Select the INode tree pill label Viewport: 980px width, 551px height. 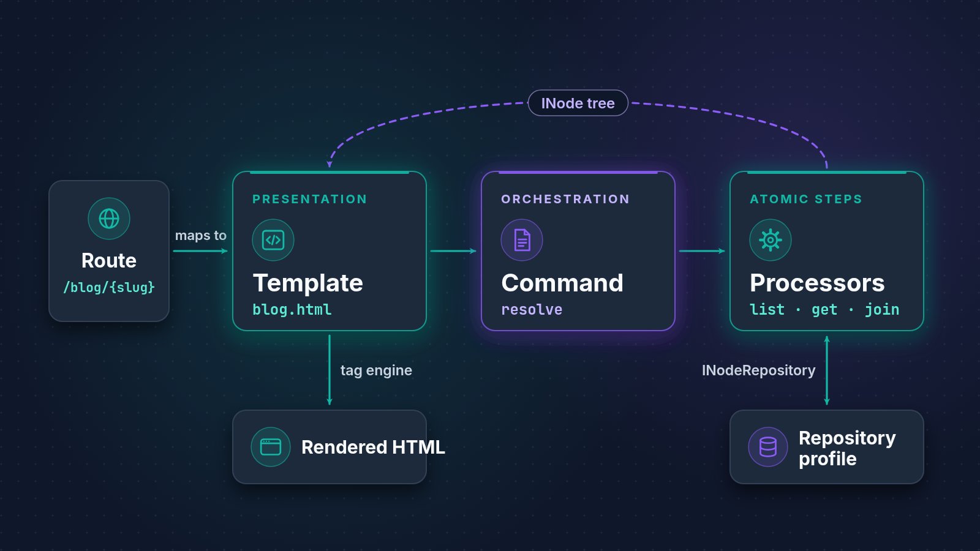point(578,103)
